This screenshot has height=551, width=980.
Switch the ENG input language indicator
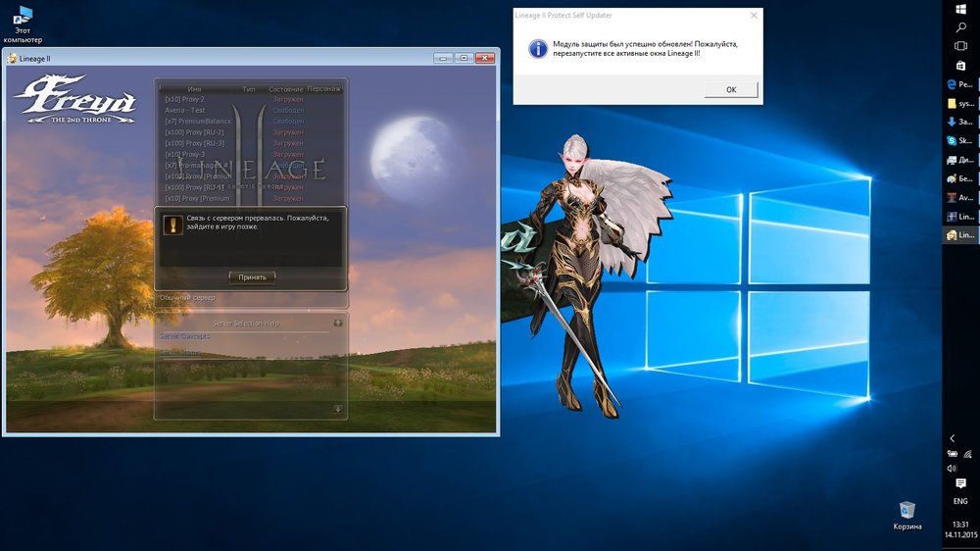960,501
